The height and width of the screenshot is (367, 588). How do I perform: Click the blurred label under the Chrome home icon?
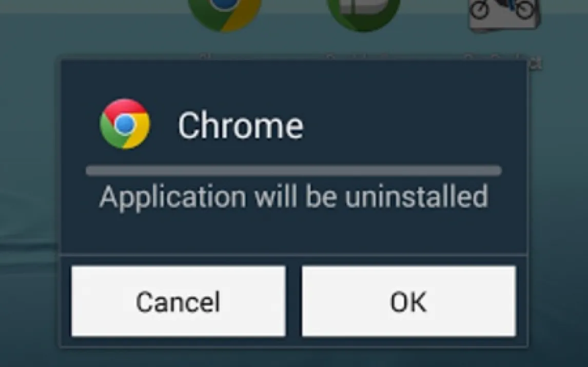[225, 57]
